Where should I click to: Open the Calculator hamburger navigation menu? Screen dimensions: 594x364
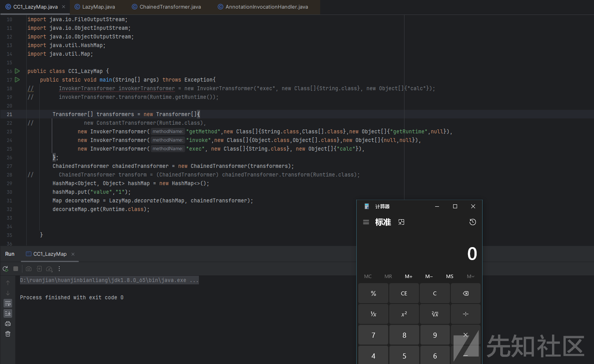366,222
